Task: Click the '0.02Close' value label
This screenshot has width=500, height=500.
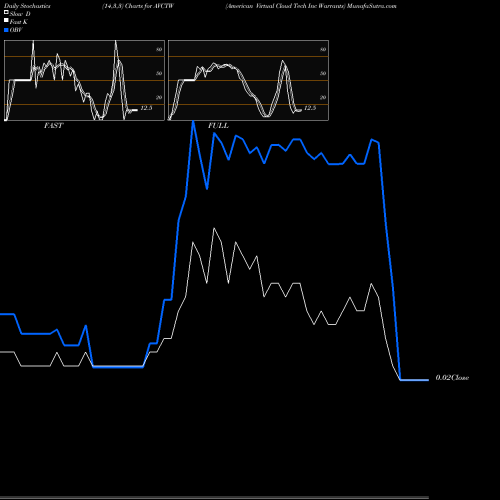Action: click(452, 378)
